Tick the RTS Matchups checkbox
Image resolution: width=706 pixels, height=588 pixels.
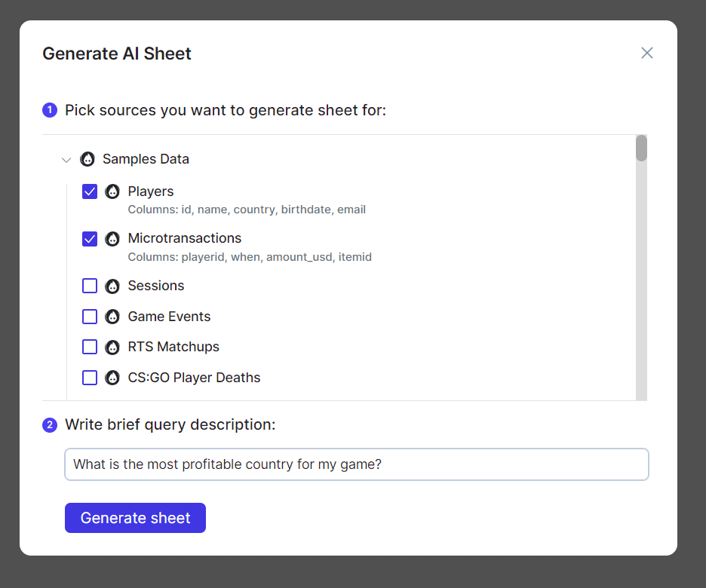pyautogui.click(x=90, y=347)
